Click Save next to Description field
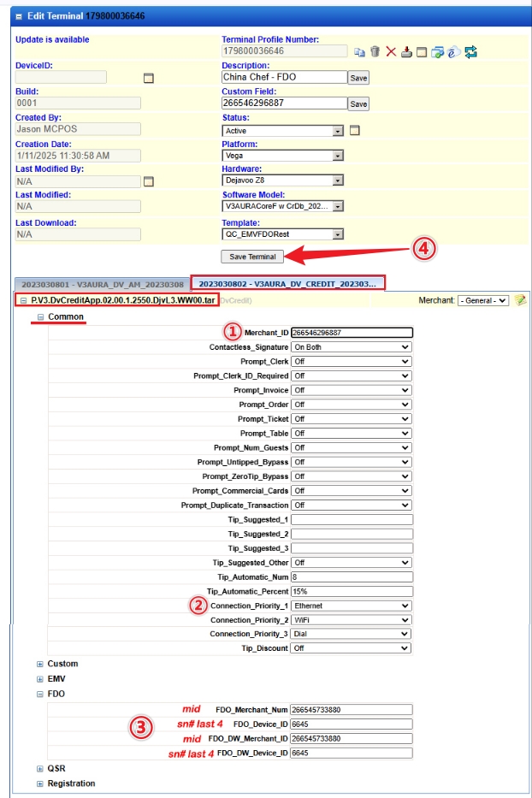 point(358,78)
